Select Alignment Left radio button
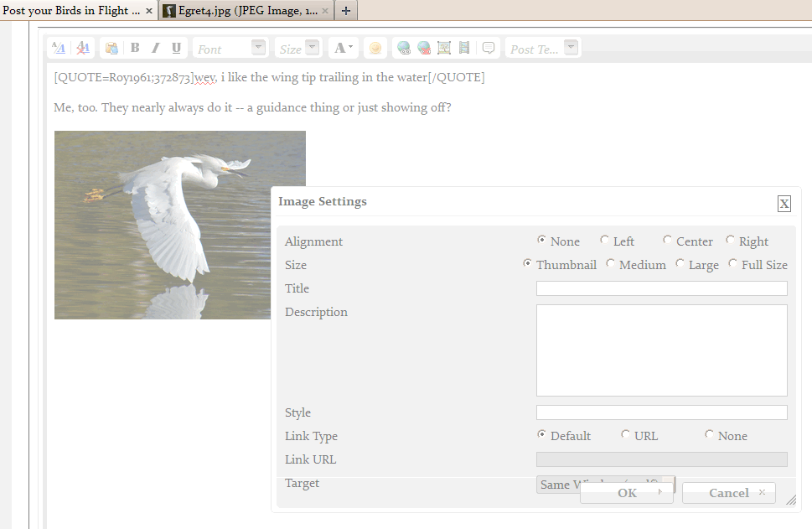Image resolution: width=812 pixels, height=529 pixels. pyautogui.click(x=604, y=240)
